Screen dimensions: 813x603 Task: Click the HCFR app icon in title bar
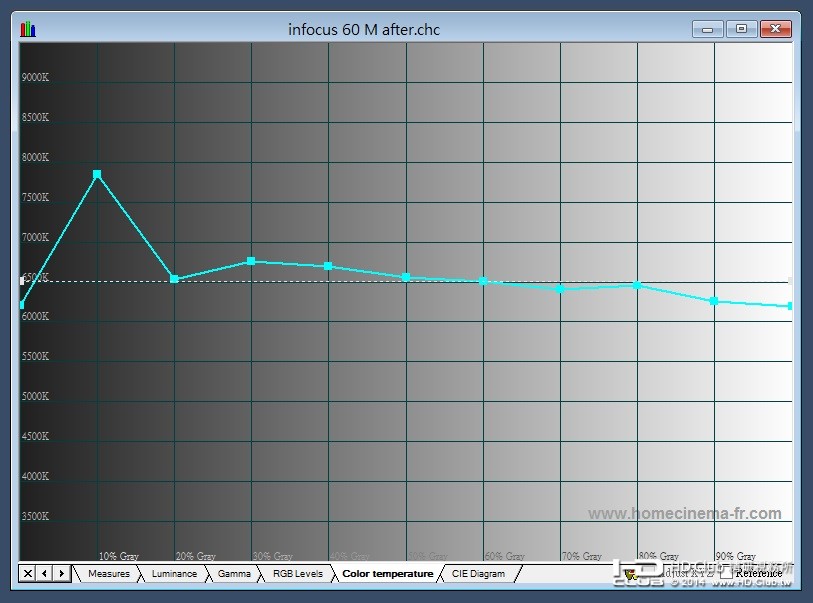(x=28, y=29)
